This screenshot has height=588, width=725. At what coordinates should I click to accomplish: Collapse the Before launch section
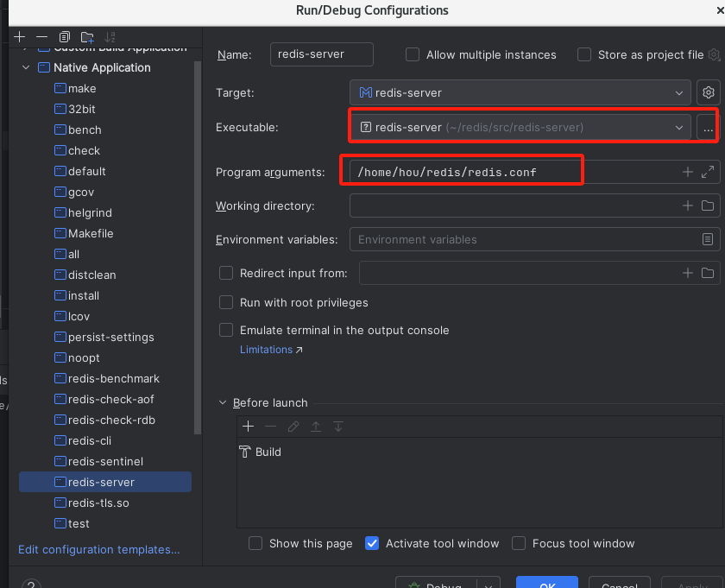(x=223, y=402)
